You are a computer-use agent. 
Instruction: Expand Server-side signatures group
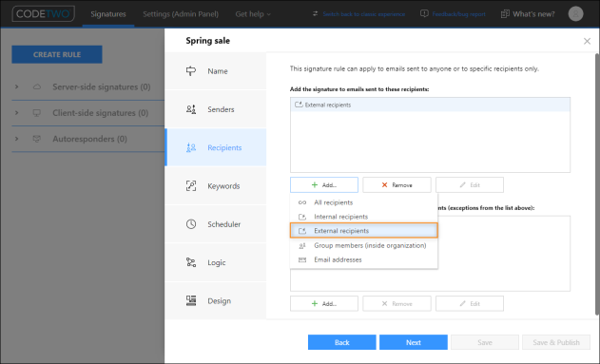pyautogui.click(x=16, y=86)
